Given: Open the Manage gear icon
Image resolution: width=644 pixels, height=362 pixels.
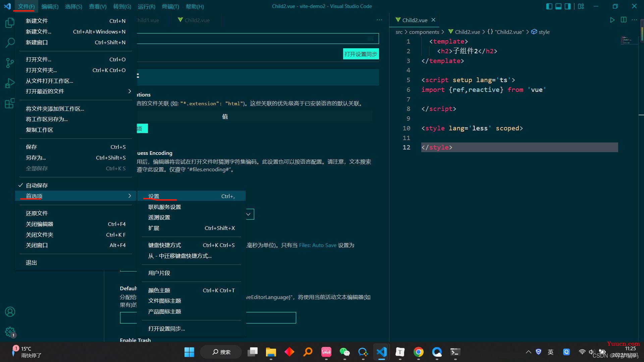Looking at the screenshot, I should pyautogui.click(x=10, y=332).
